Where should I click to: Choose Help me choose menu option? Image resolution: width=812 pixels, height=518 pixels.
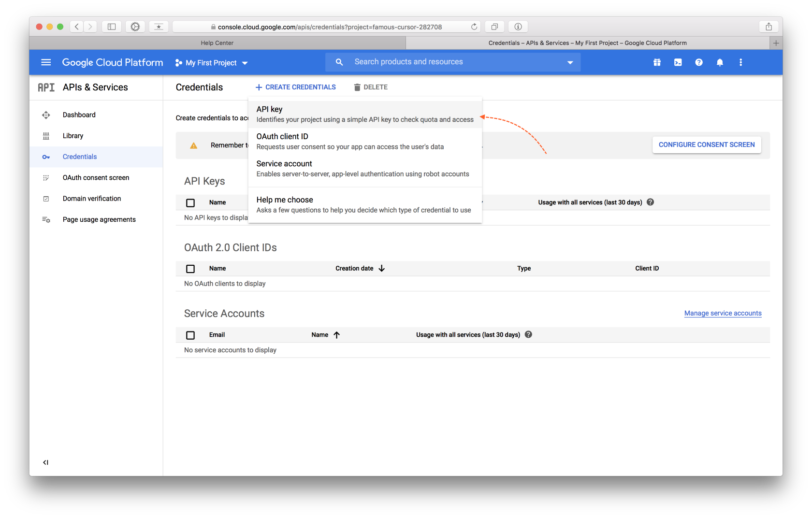tap(365, 204)
